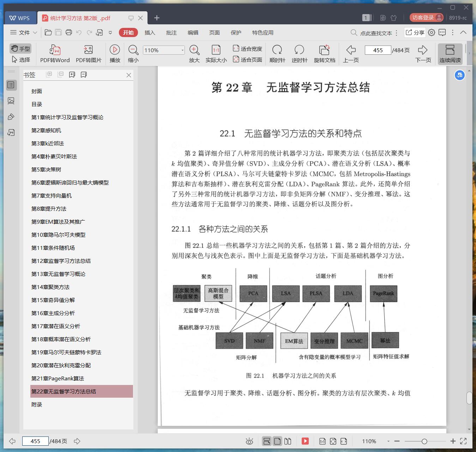This screenshot has width=476, height=452.
Task: Toggle continuous scrolling view in status bar
Action: [267, 441]
